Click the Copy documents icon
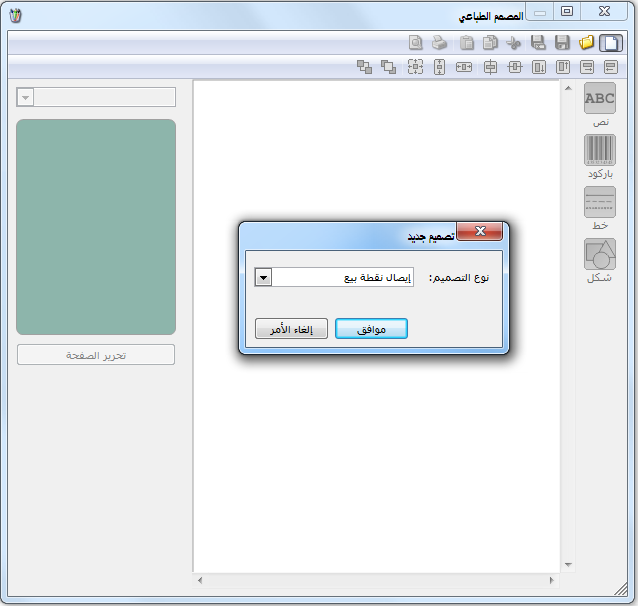The height and width of the screenshot is (606, 638). click(490, 43)
